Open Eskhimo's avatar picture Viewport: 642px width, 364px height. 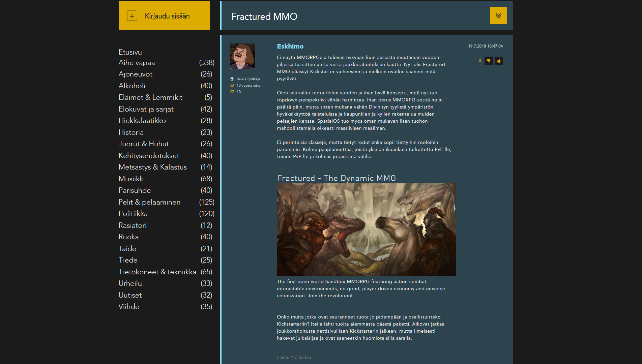(x=242, y=56)
